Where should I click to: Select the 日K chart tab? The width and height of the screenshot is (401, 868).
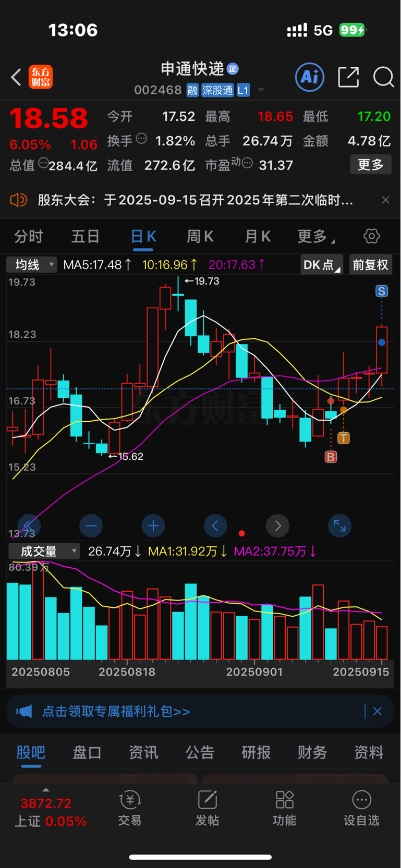click(x=143, y=237)
